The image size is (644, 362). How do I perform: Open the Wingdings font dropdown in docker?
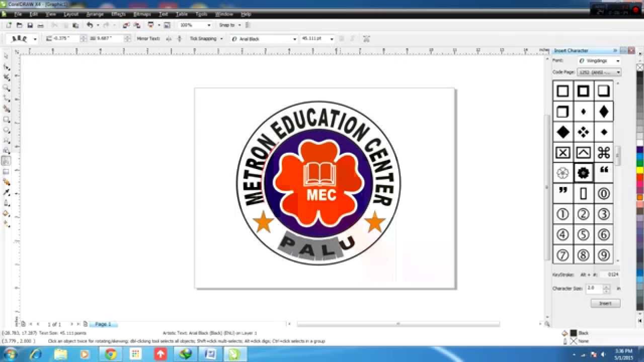click(618, 61)
